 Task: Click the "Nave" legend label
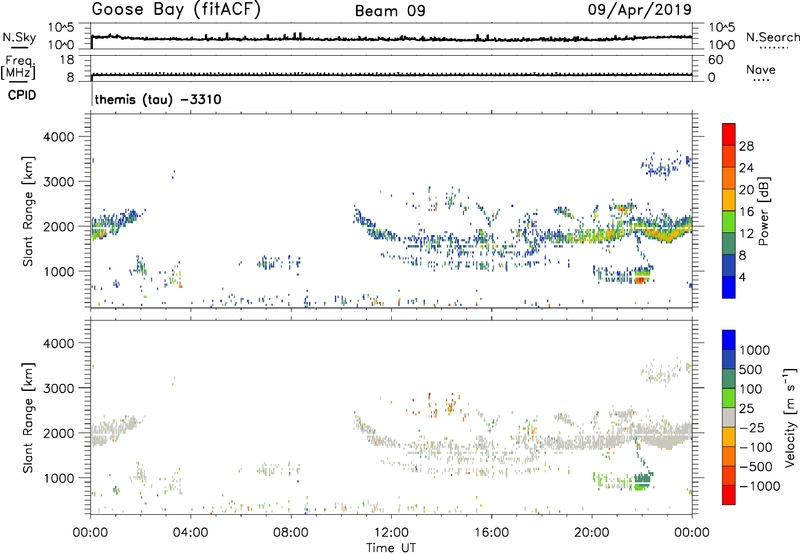coord(760,69)
